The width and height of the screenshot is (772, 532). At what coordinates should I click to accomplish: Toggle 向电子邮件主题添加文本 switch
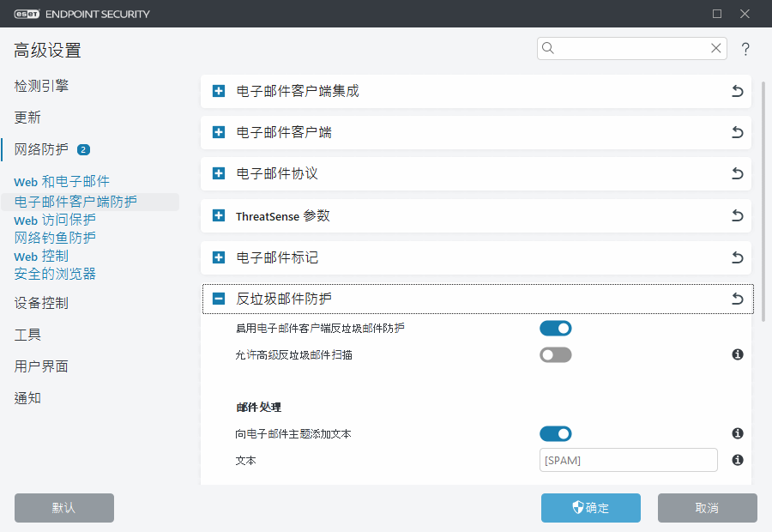555,434
